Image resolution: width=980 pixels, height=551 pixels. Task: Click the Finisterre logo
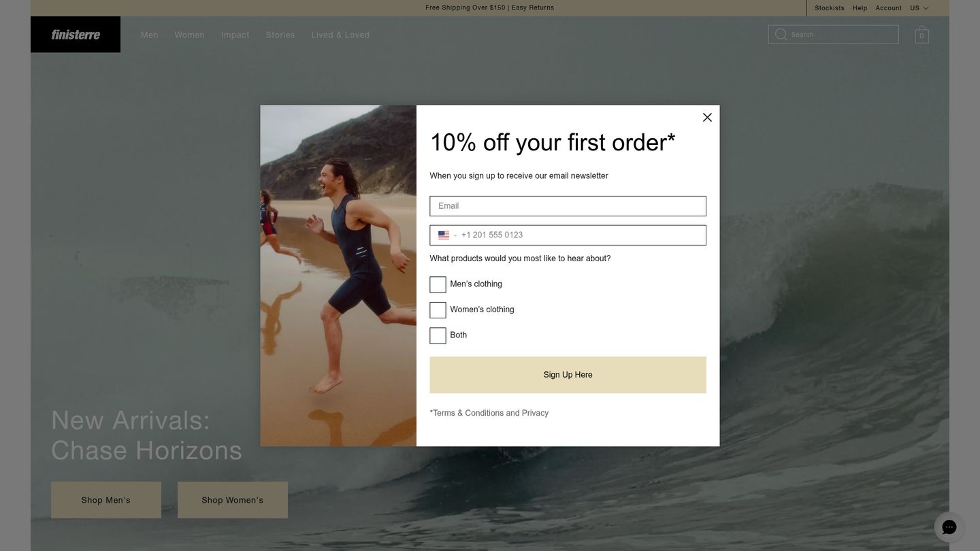75,34
